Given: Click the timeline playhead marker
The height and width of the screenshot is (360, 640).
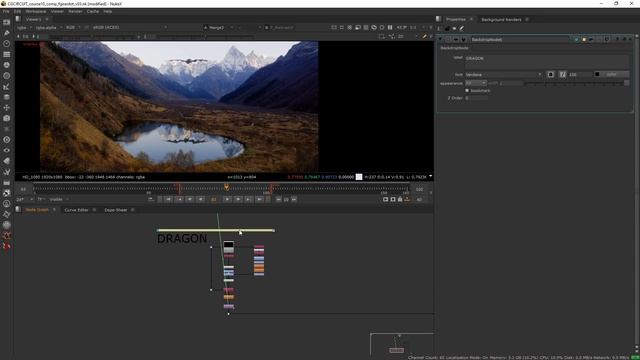Looking at the screenshot, I should 226,187.
